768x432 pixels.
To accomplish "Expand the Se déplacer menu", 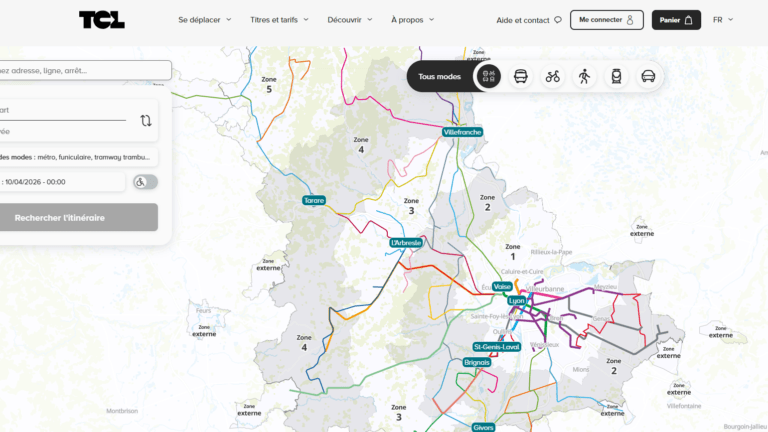I will click(x=204, y=20).
